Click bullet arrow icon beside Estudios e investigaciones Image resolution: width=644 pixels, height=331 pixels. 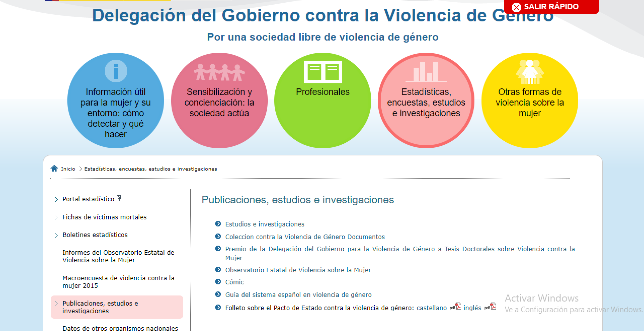click(218, 224)
